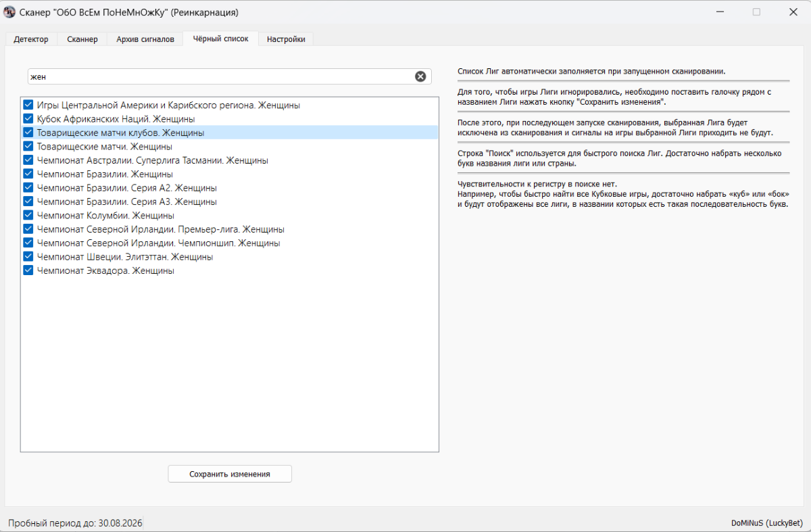The image size is (811, 532).
Task: Select row text Чемпионат Колумбии. Женщины
Action: coord(106,216)
